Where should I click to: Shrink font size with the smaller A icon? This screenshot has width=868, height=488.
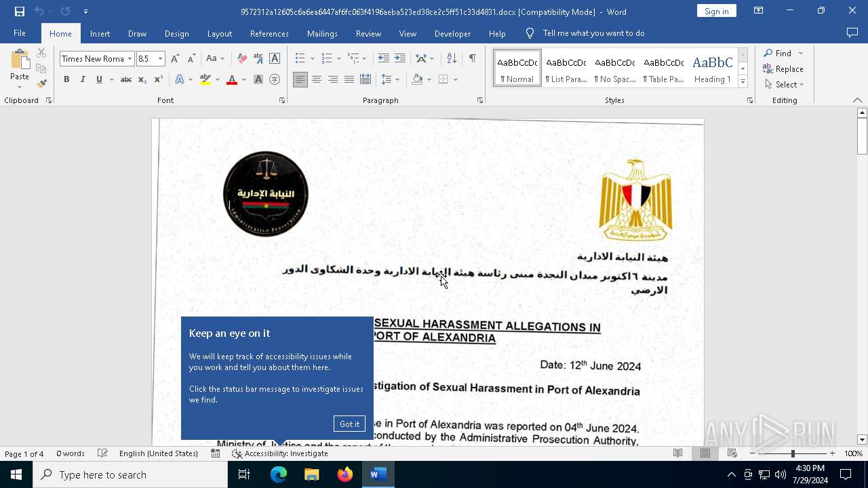point(191,59)
